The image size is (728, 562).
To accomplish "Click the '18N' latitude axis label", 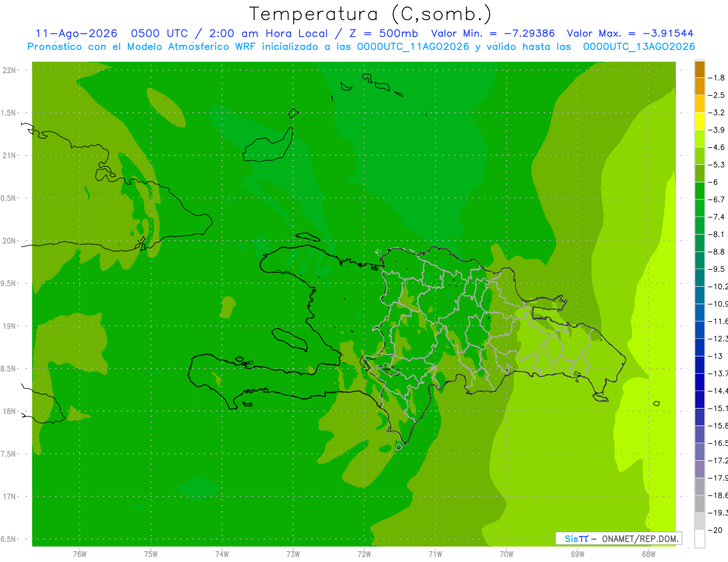I will pyautogui.click(x=10, y=411).
